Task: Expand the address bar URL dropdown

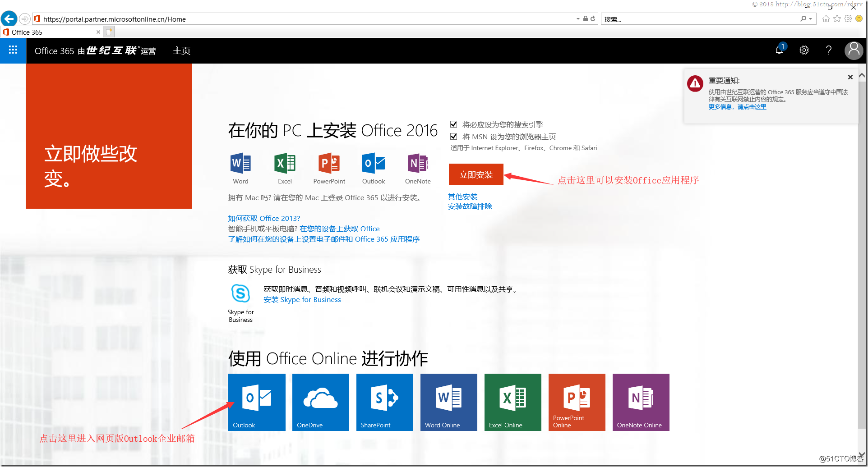Action: [578, 19]
